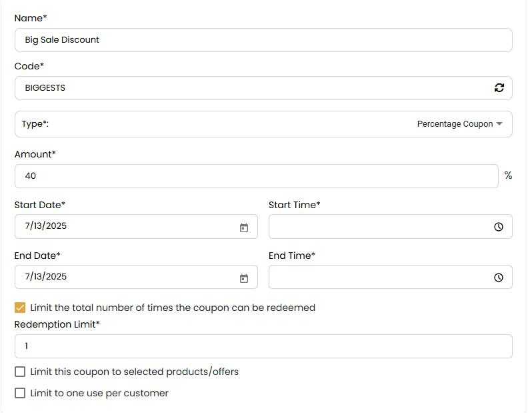This screenshot has width=532, height=413.
Task: Expand the Type dropdown caret arrow
Action: tap(499, 124)
